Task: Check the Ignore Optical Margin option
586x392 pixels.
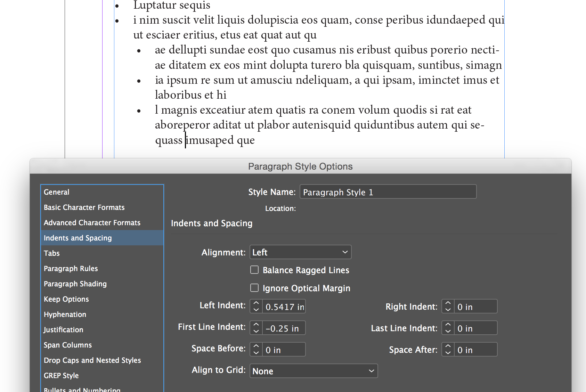Action: [x=254, y=288]
